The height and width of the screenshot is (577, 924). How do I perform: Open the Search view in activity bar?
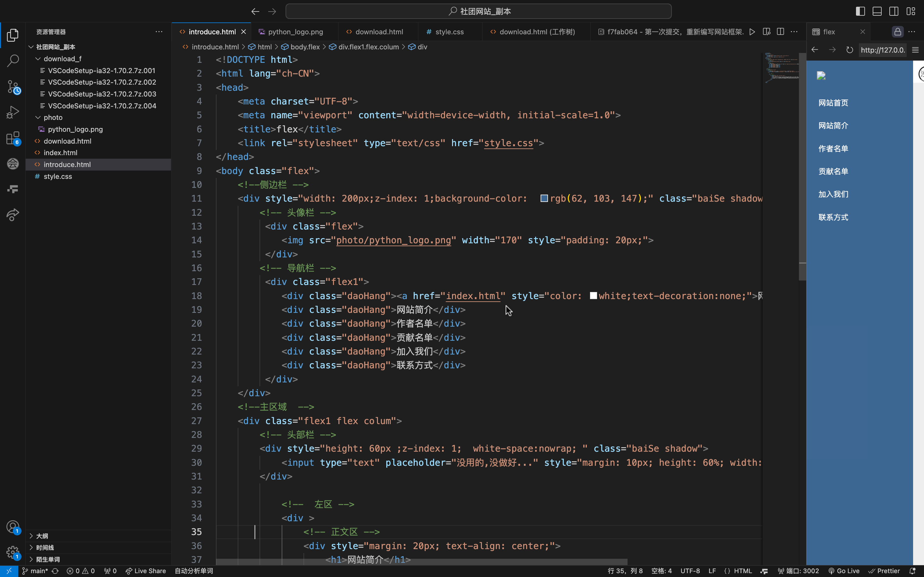tap(13, 60)
